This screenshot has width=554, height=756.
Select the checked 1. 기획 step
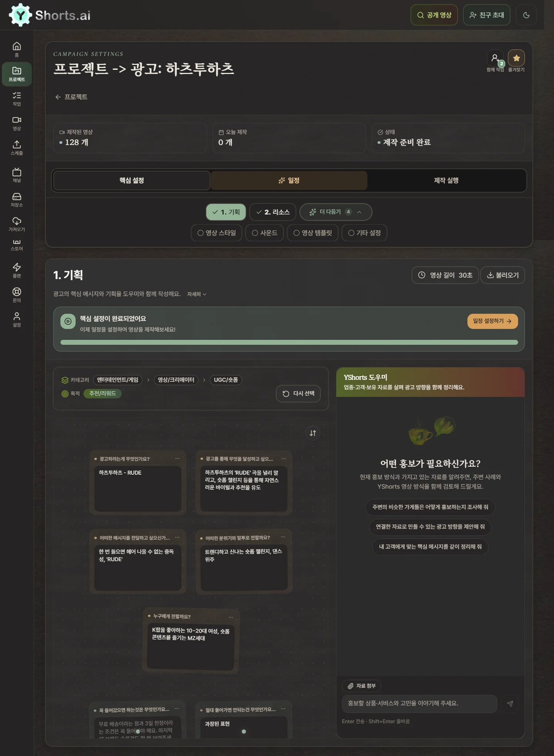226,212
